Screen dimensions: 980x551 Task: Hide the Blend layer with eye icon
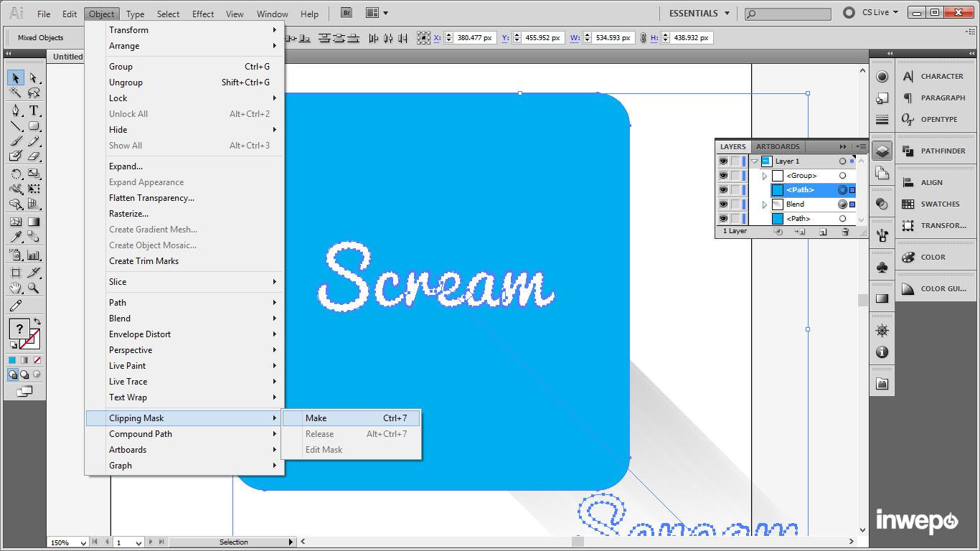coord(723,204)
